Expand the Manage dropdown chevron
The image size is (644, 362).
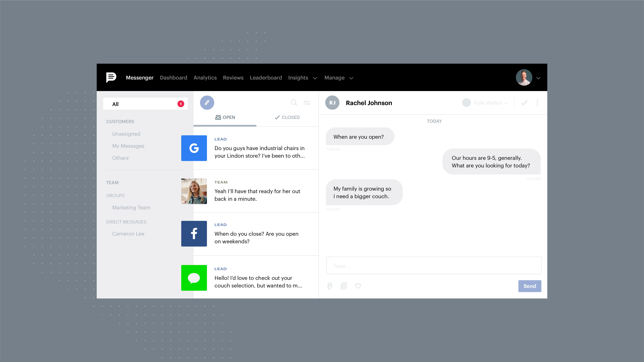pos(351,78)
